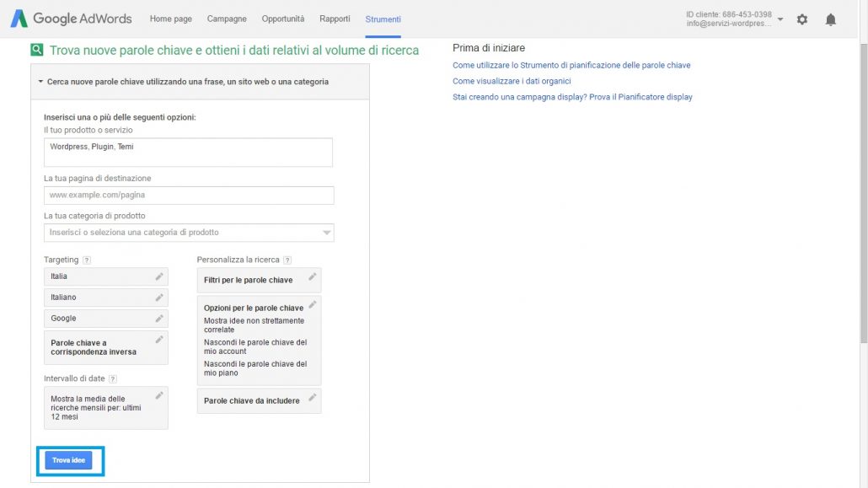Edit the Italia location targeting pencil
This screenshot has width=868, height=488.
tap(159, 276)
